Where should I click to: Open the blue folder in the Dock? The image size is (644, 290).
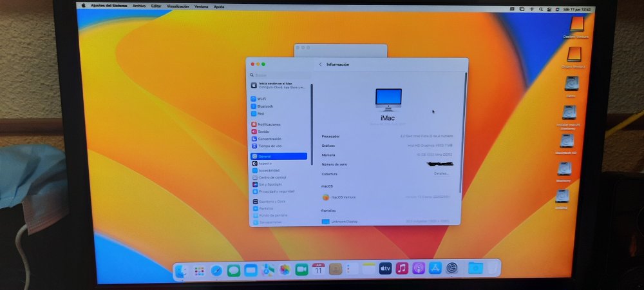(476, 268)
